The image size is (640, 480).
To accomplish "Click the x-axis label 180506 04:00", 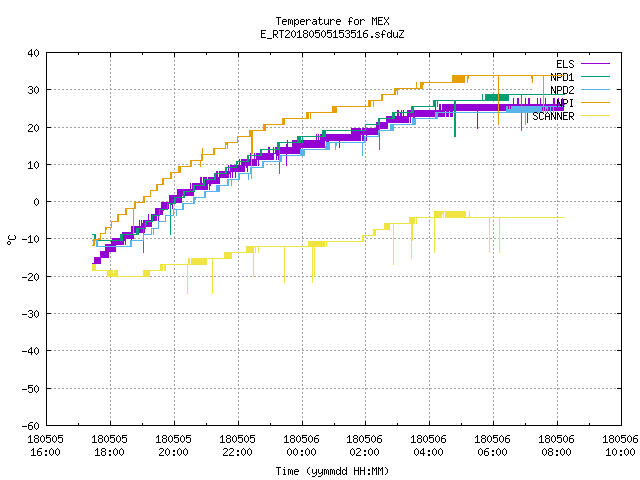I will click(x=428, y=446).
